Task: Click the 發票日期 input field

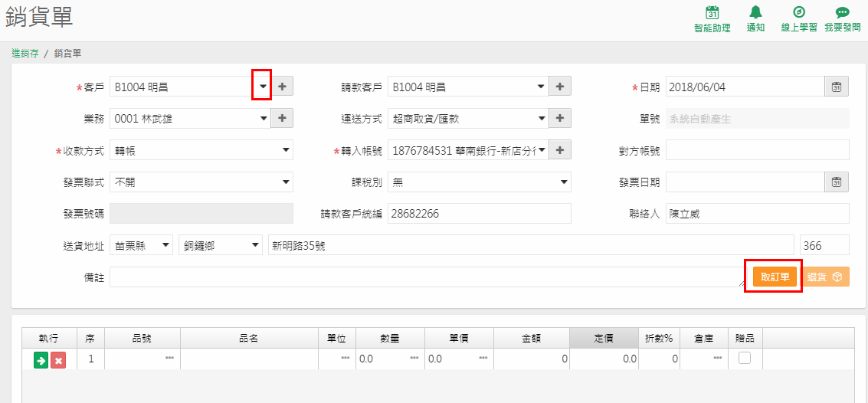Action: pyautogui.click(x=745, y=182)
